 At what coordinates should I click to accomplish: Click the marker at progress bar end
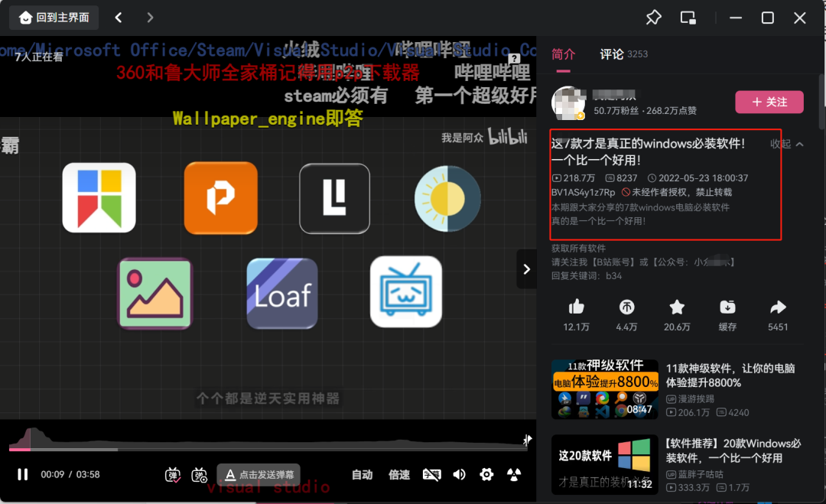527,440
